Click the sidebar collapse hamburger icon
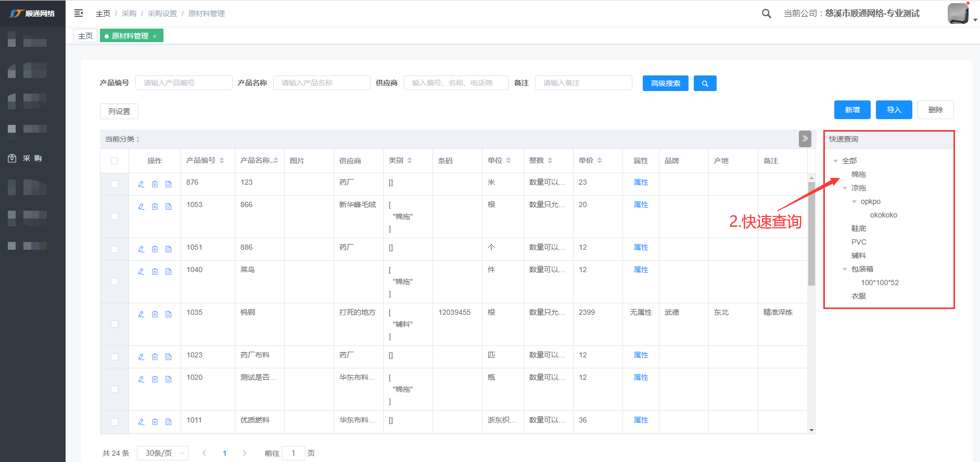This screenshot has height=462, width=980. 79,14
